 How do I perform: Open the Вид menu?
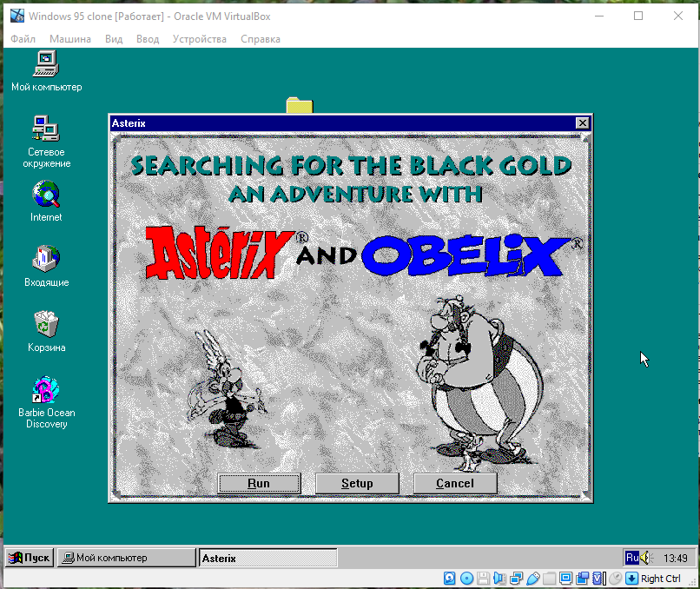click(x=114, y=39)
